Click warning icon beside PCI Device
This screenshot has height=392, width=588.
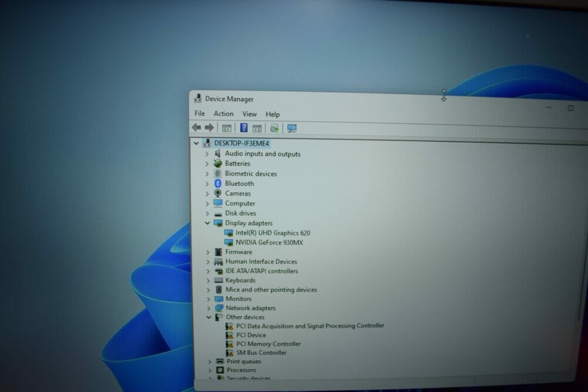click(x=229, y=335)
